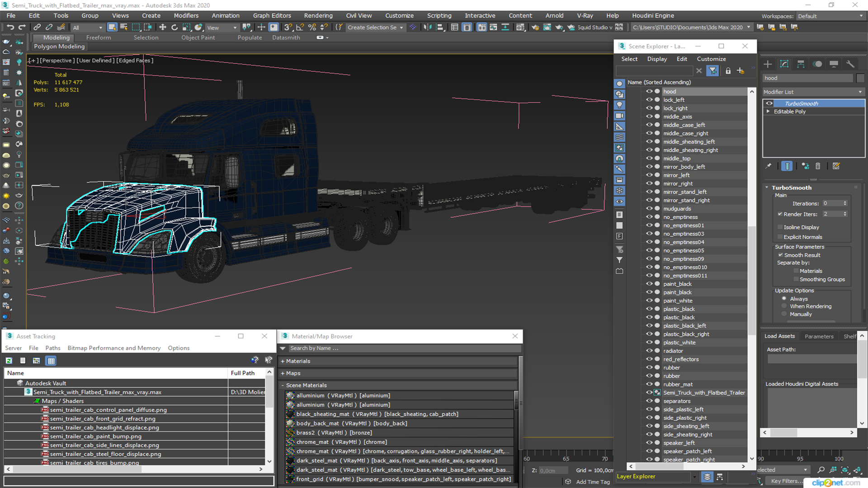Open the Hierarchy tab in command panel

801,64
